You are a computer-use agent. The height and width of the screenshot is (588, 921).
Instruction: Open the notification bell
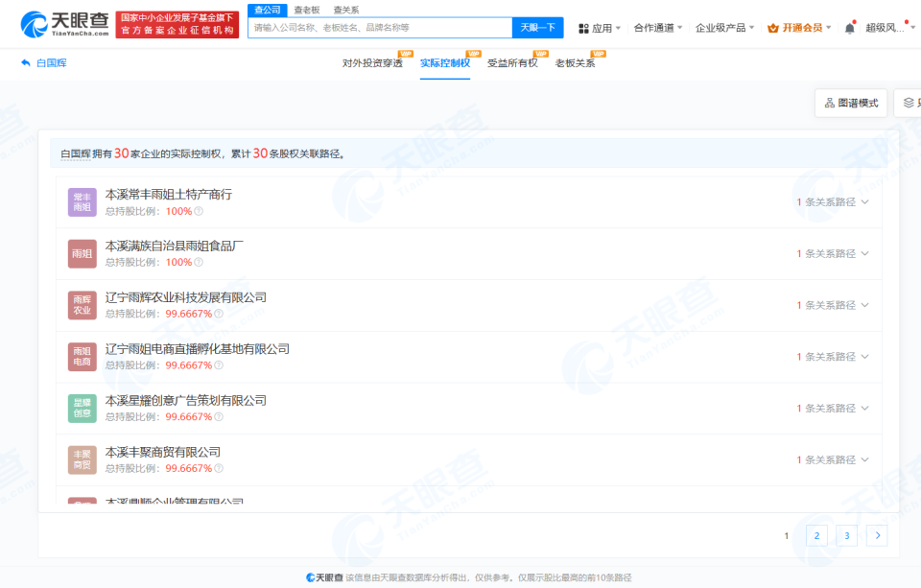pos(849,28)
